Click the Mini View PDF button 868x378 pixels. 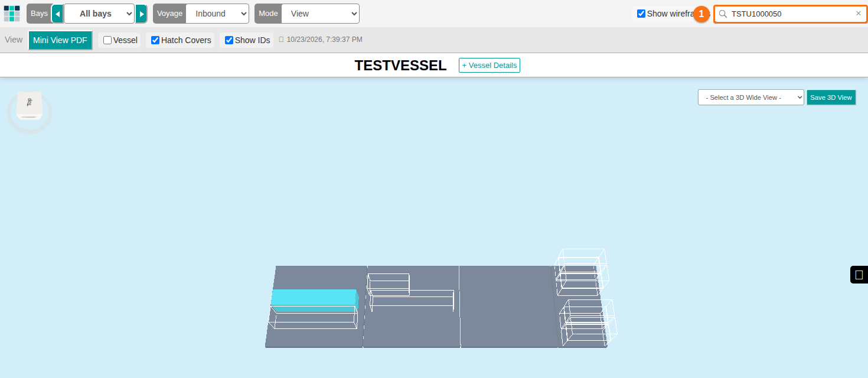pos(60,40)
